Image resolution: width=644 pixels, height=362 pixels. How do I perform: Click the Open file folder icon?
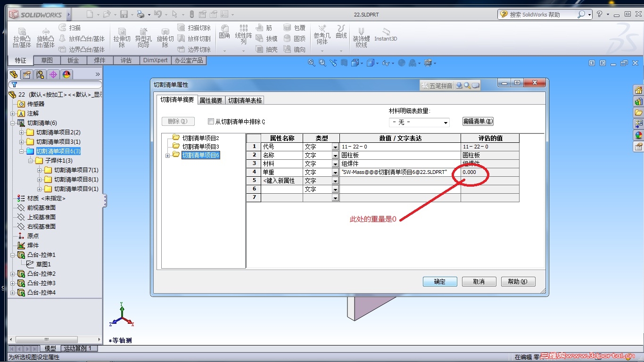(x=107, y=15)
